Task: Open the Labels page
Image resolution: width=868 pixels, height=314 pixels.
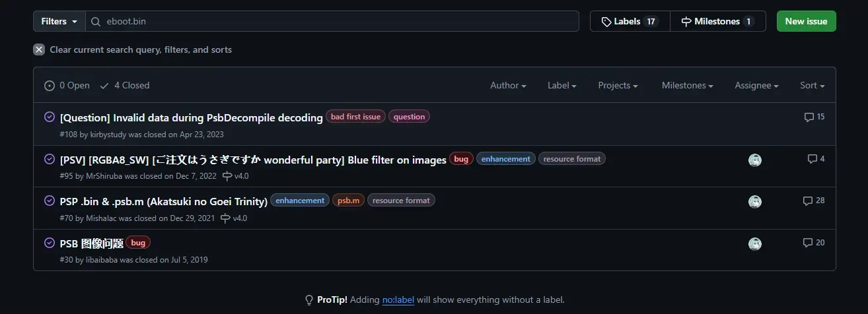Action: coord(630,21)
